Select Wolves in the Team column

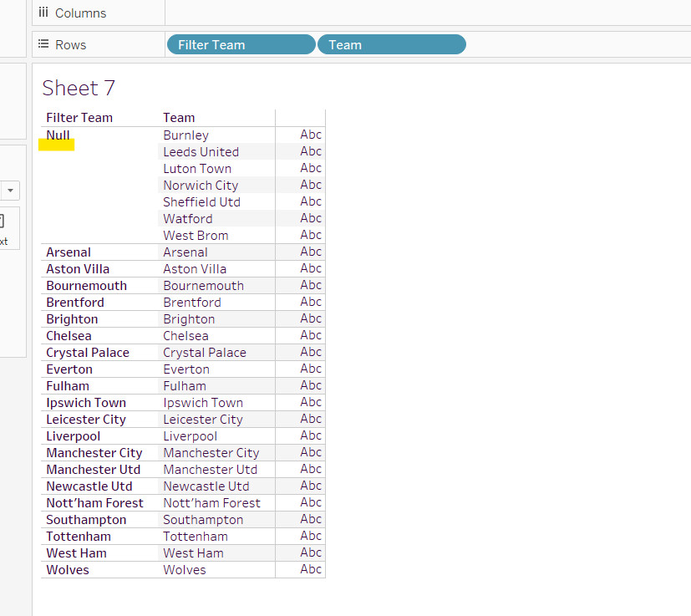[x=185, y=570]
